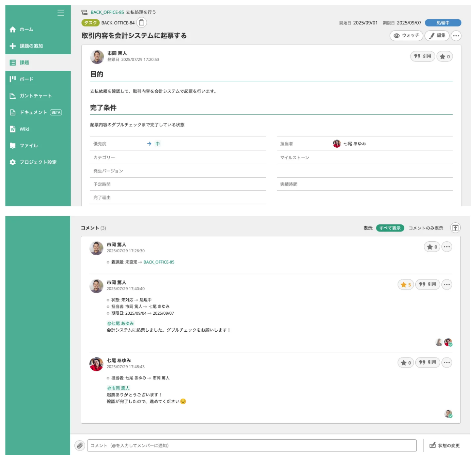Click the 処理中 status badge
476x460 pixels.
[x=443, y=23]
